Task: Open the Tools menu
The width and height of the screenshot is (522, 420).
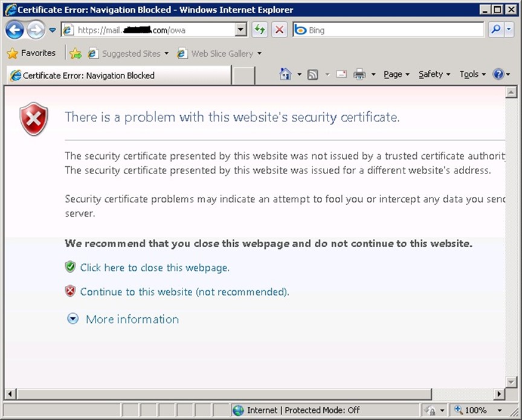Action: click(x=472, y=74)
